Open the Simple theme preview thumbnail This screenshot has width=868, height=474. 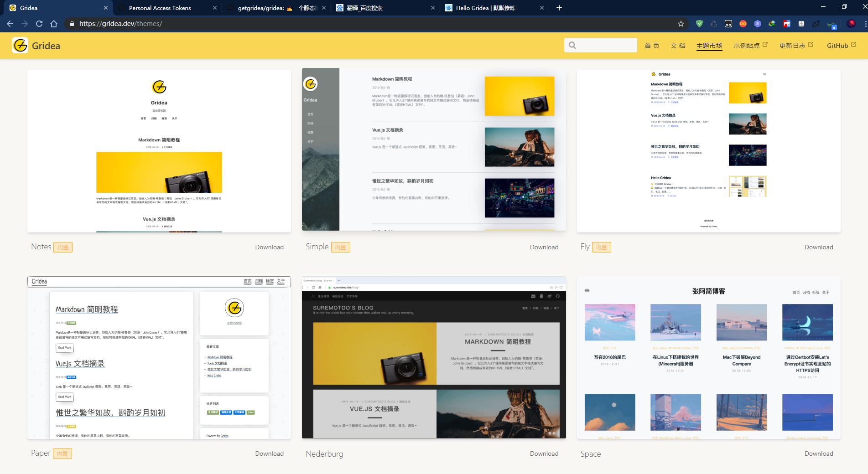434,149
